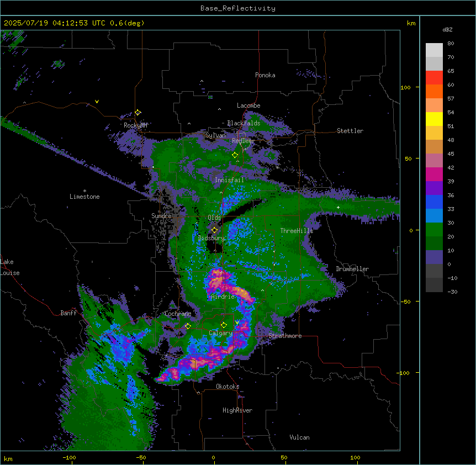This screenshot has height=465, width=476.
Task: Click the Drumheller label
Action: coord(352,269)
